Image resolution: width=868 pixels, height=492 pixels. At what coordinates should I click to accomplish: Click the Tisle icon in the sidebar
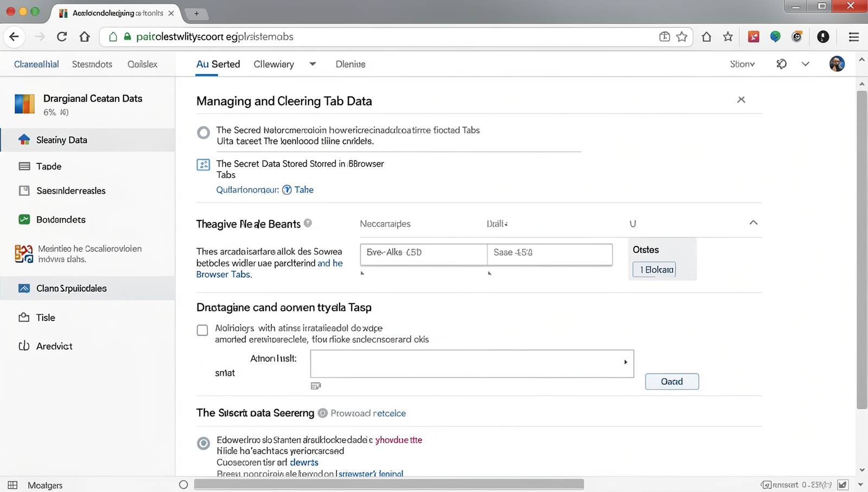point(24,317)
